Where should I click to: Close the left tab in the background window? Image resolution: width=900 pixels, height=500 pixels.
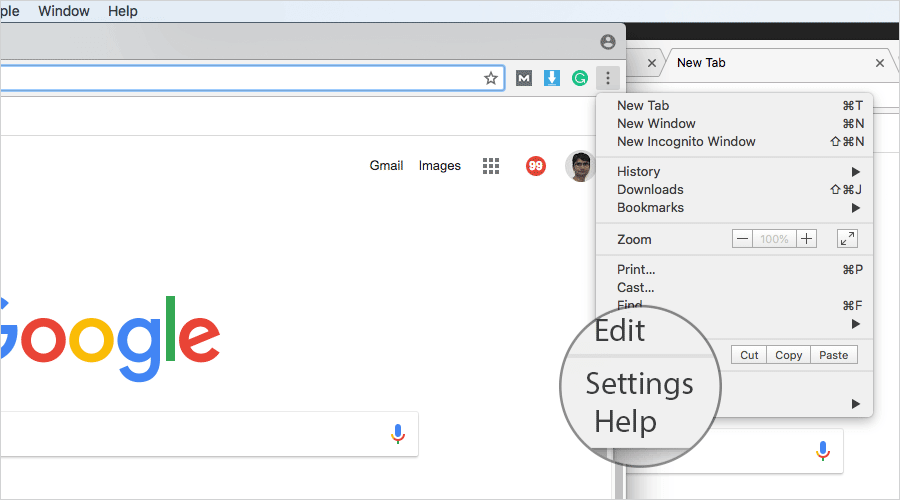click(651, 63)
